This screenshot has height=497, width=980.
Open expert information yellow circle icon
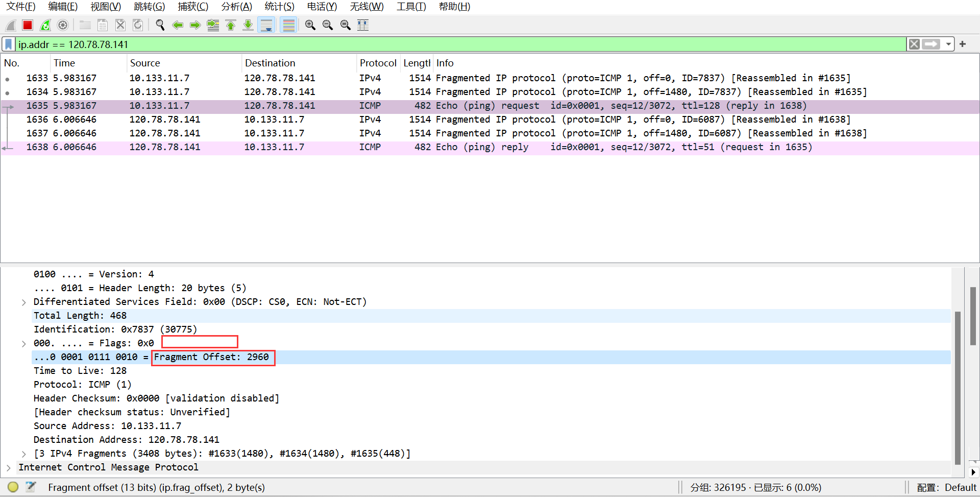[x=13, y=487]
